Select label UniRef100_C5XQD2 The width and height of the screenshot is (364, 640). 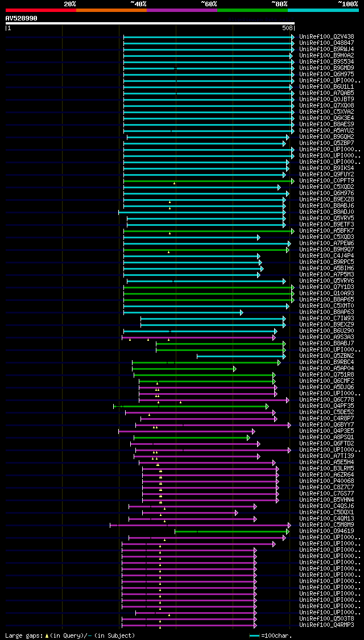326,187
